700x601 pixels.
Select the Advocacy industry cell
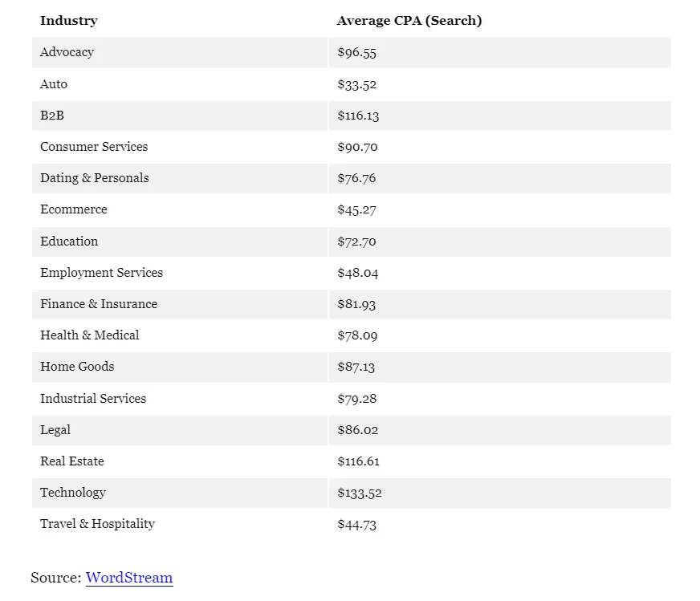click(x=67, y=52)
